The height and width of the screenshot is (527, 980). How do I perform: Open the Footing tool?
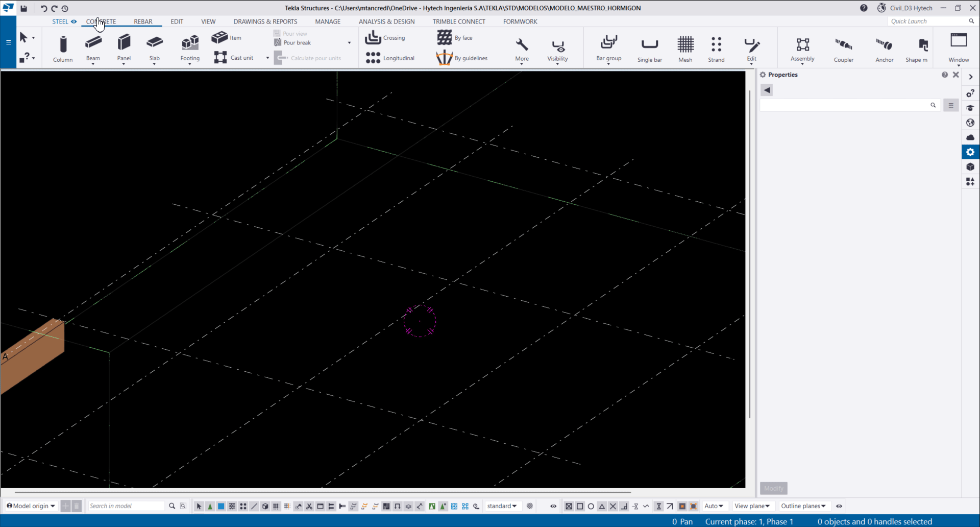point(189,49)
